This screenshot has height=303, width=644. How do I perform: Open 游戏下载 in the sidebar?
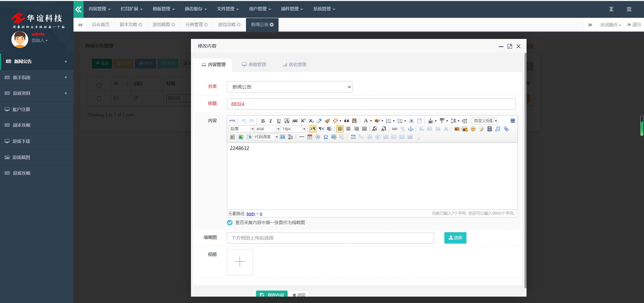click(x=37, y=141)
